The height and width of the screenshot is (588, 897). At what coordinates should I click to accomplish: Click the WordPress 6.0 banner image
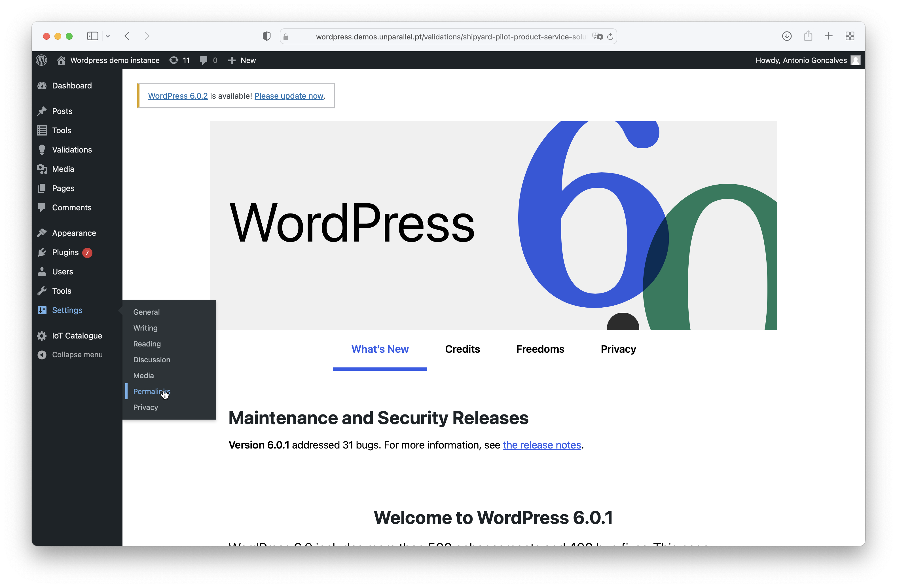pos(494,225)
